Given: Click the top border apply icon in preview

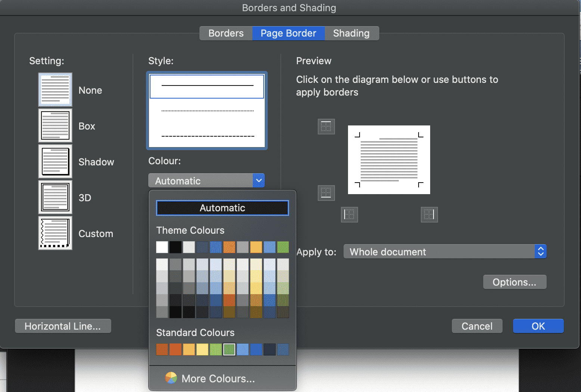Looking at the screenshot, I should tap(326, 126).
